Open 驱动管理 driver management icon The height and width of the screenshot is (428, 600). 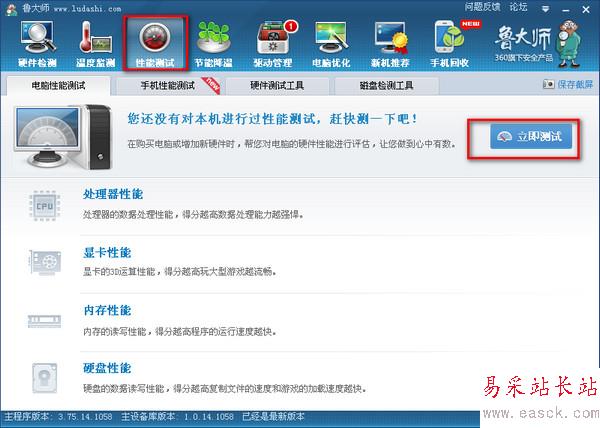pos(273,44)
